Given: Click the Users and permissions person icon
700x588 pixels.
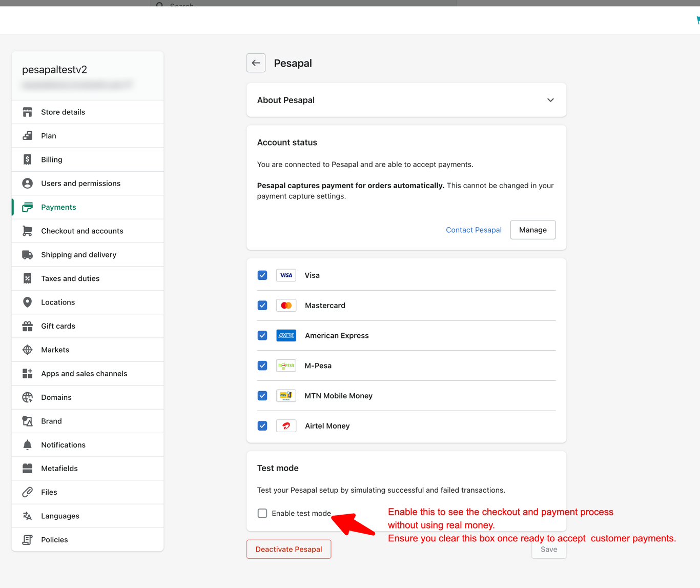Looking at the screenshot, I should click(28, 184).
